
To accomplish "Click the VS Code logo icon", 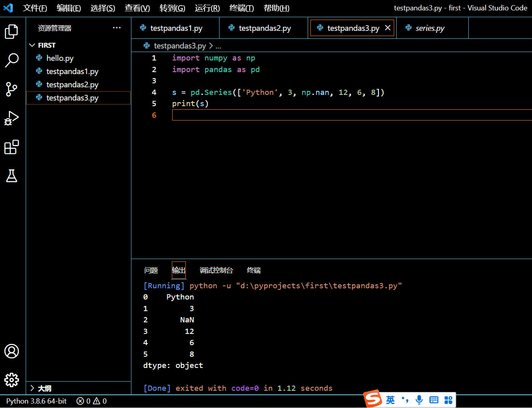I will tap(8, 8).
